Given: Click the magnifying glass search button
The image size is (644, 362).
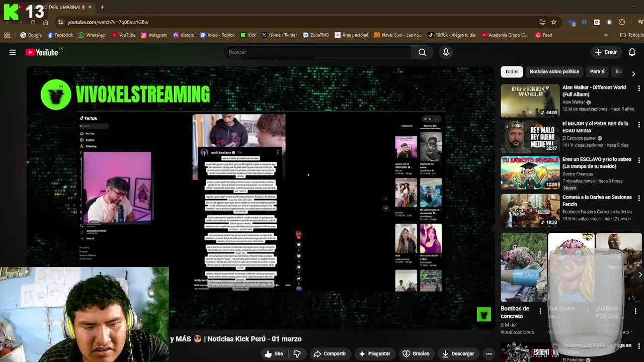Looking at the screenshot, I should point(422,52).
